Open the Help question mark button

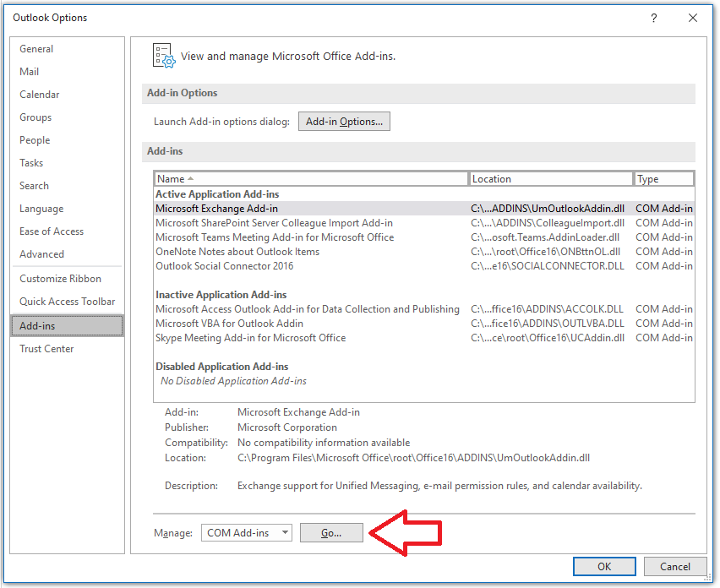(x=653, y=18)
